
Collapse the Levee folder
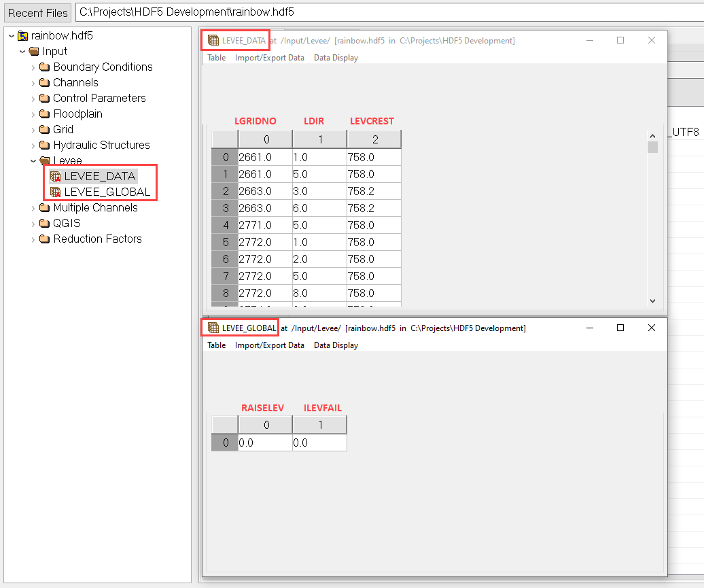[33, 161]
